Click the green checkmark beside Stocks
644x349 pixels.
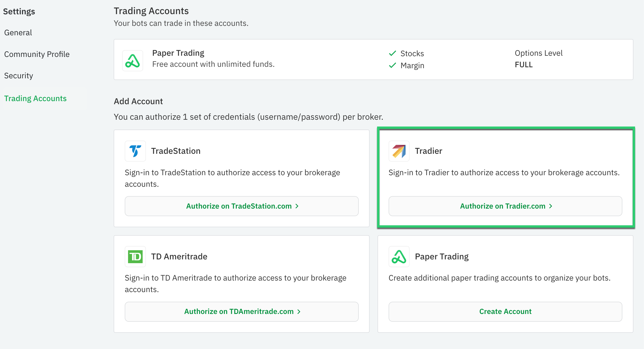[393, 53]
